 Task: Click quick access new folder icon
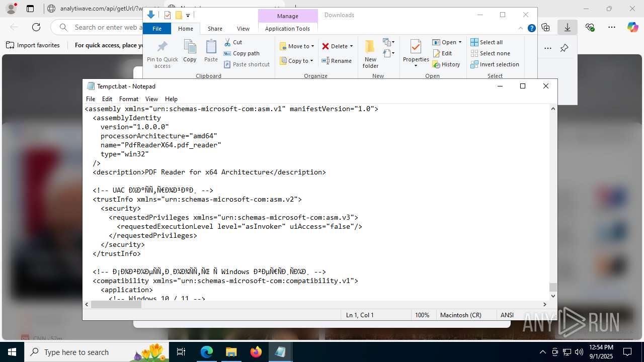(x=178, y=15)
